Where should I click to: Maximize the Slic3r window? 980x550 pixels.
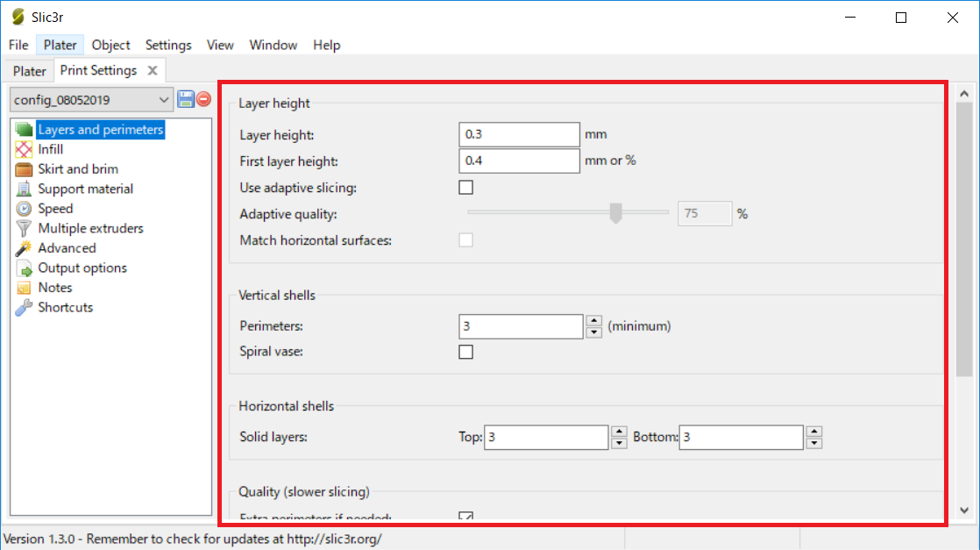[x=900, y=18]
